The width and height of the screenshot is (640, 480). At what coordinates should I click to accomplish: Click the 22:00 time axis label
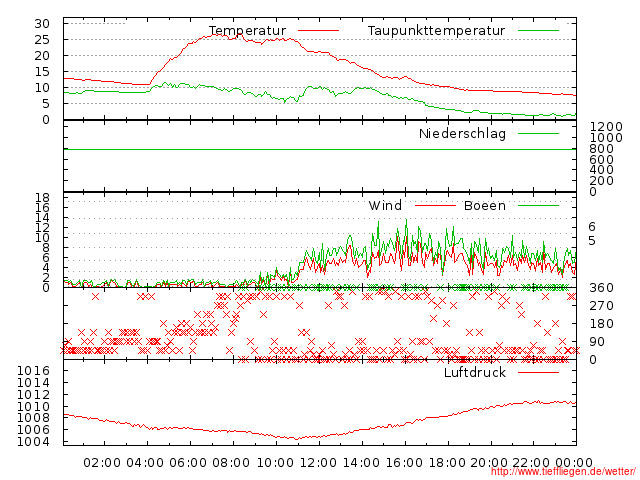[531, 463]
